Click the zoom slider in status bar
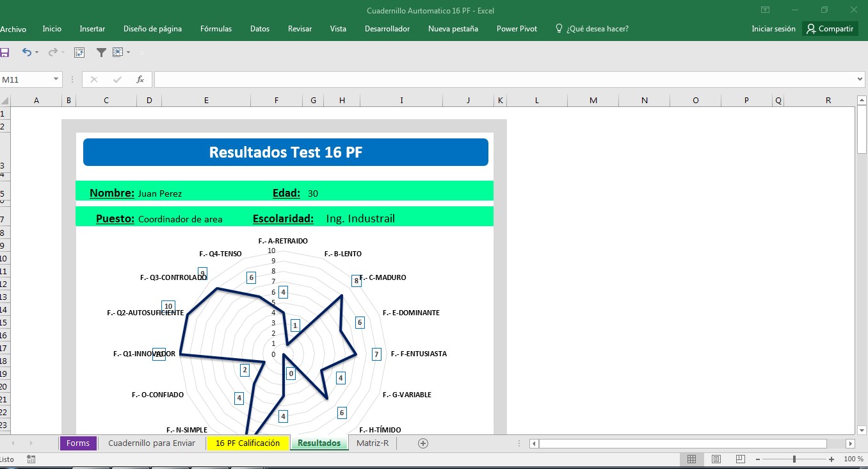This screenshot has height=469, width=868. point(794,459)
